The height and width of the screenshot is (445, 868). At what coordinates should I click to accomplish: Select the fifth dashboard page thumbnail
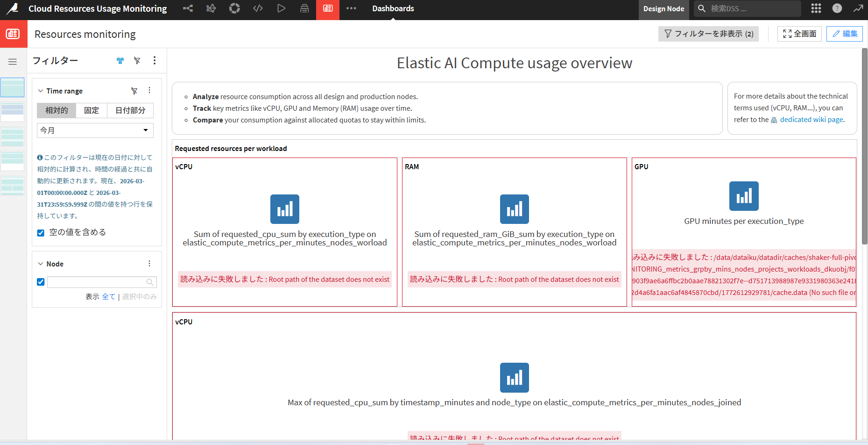click(13, 186)
